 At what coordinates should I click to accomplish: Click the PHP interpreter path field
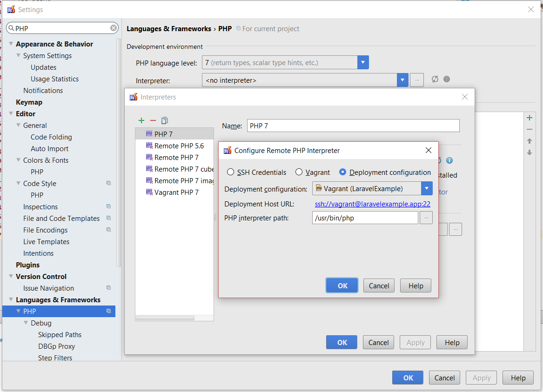pyautogui.click(x=365, y=218)
